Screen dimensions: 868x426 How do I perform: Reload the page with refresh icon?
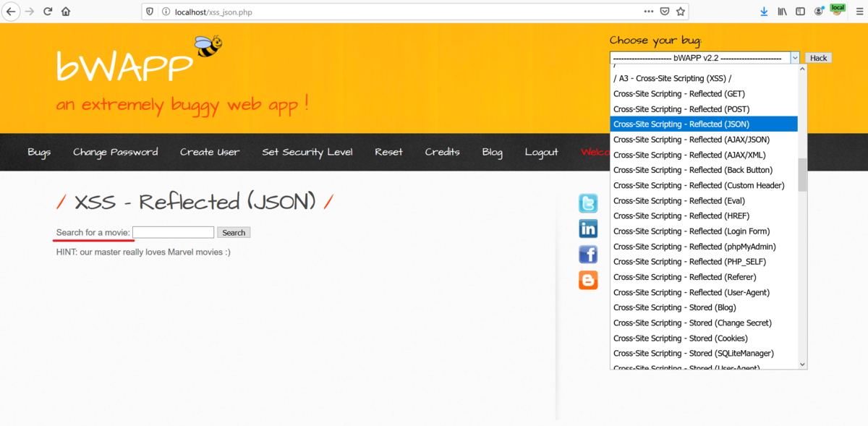(x=48, y=12)
